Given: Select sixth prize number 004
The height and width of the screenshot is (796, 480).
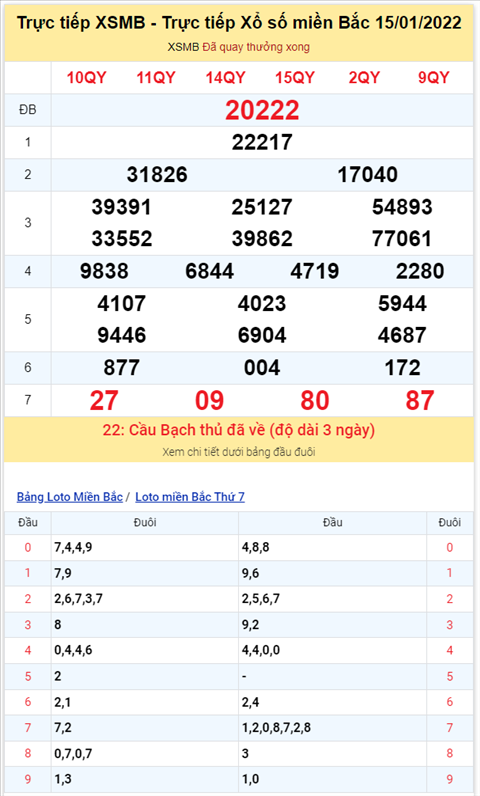Looking at the screenshot, I should (262, 368).
